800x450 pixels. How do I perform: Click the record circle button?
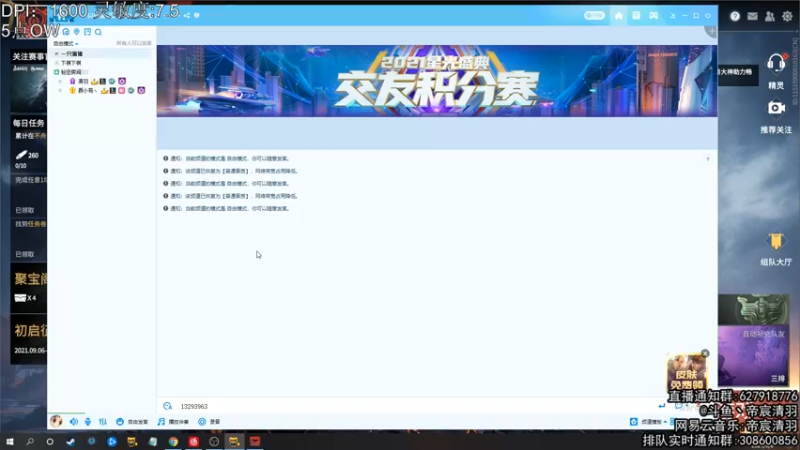(209, 421)
